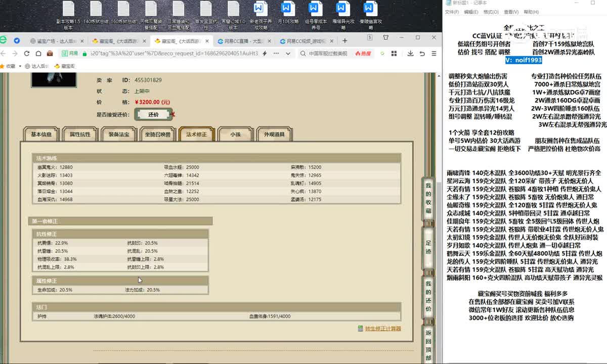This screenshot has width=607, height=364.
Task: Switch to 基本信息 tab
Action: coord(41,134)
